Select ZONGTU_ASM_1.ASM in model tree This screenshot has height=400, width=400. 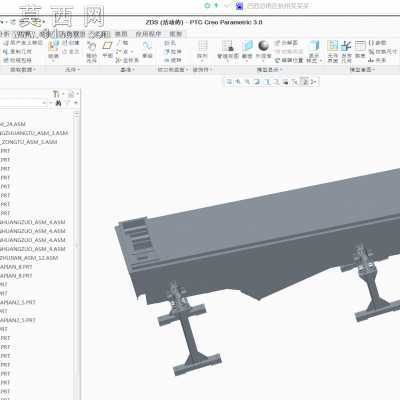click(x=29, y=142)
